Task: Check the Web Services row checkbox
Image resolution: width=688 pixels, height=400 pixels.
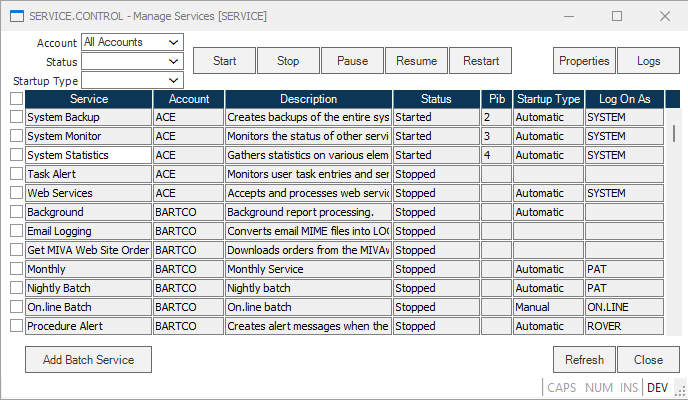Action: (16, 193)
